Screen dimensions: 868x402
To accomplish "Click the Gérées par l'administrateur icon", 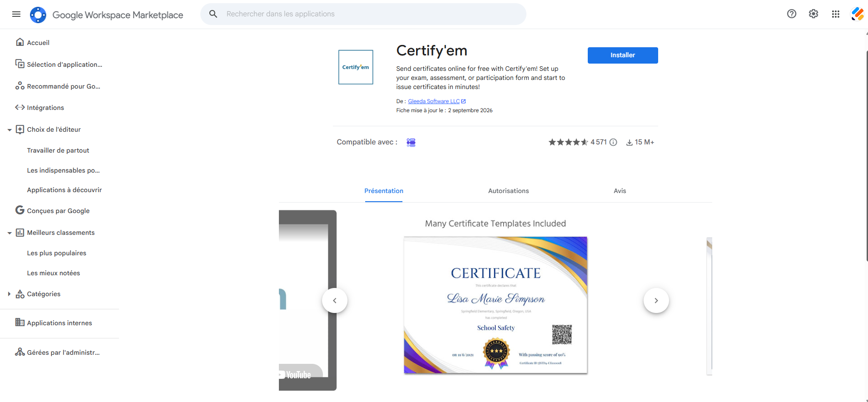I will (x=20, y=352).
